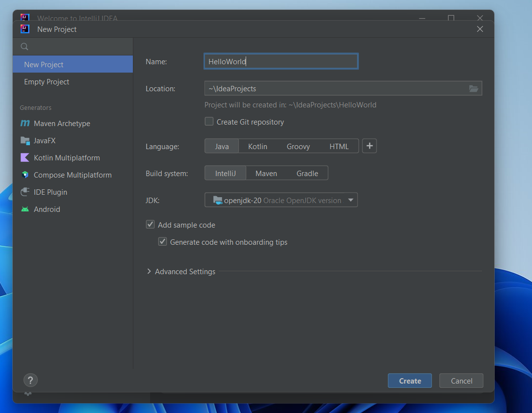532x413 pixels.
Task: Select HTML language option
Action: coord(339,146)
